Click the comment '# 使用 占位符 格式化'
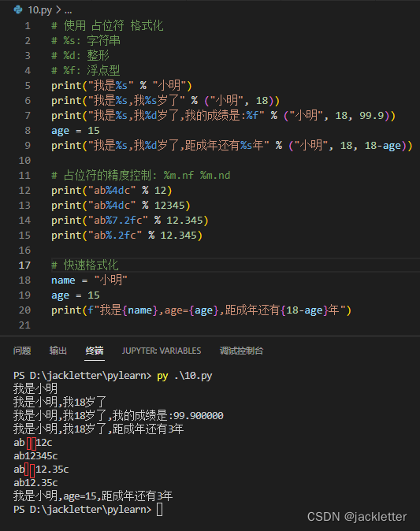Viewport: 420px width, 531px height. point(107,26)
